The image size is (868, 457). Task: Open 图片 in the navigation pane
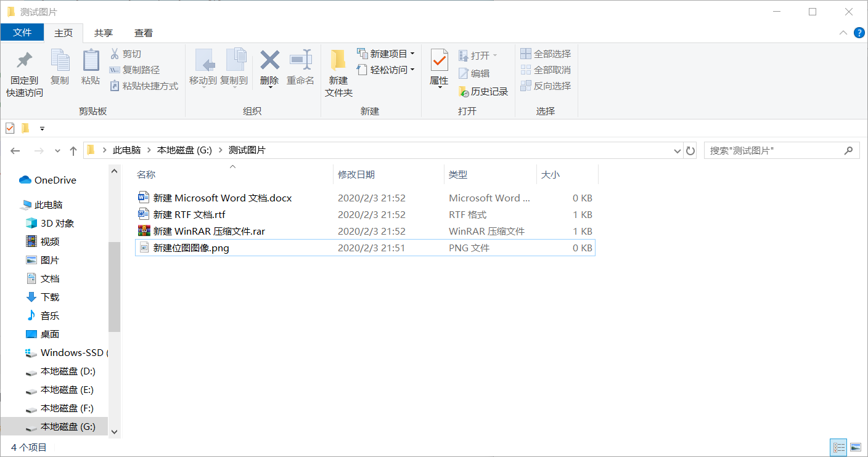43,261
